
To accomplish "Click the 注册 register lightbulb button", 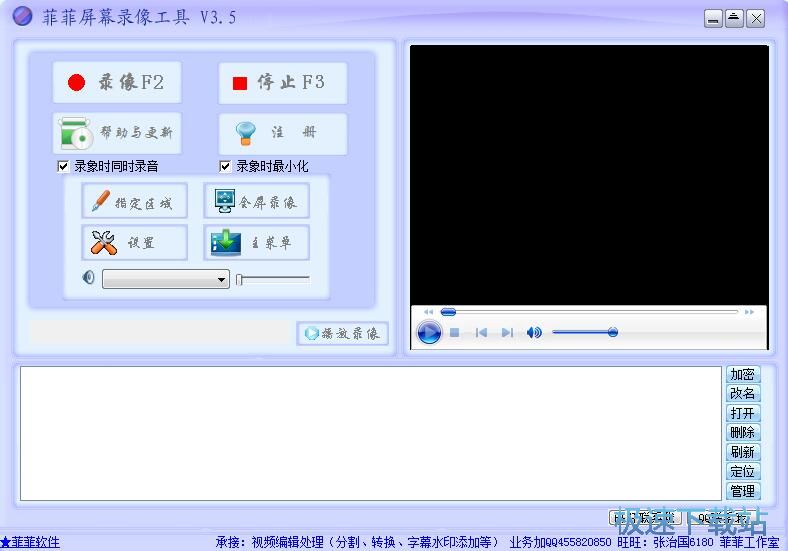I will (282, 133).
